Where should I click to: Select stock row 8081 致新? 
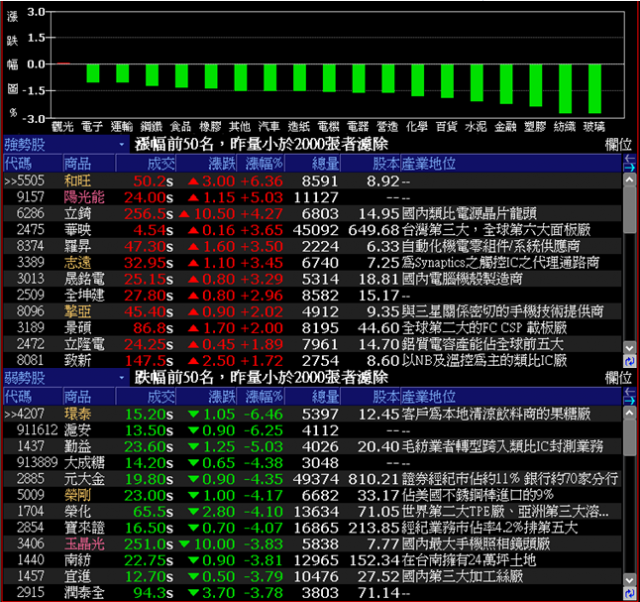[x=312, y=360]
